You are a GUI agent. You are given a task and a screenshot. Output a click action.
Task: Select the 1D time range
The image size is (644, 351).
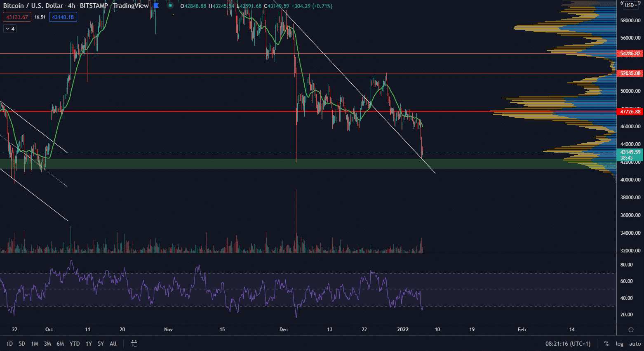click(x=9, y=344)
